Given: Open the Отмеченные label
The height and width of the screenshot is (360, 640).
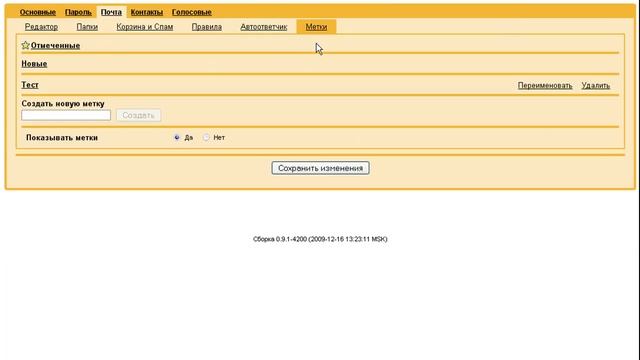Looking at the screenshot, I should 56,46.
